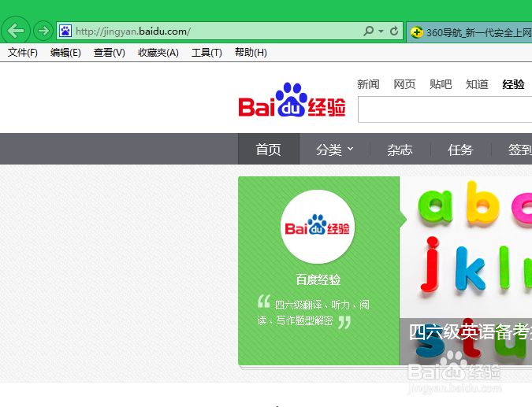
Task: Click the 四六级英语备考 banner headline
Action: 471,331
